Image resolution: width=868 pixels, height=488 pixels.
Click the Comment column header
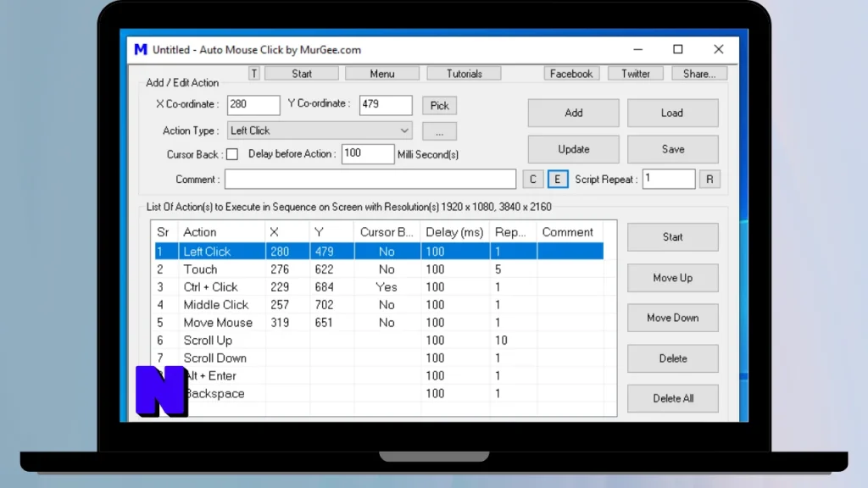tap(570, 232)
